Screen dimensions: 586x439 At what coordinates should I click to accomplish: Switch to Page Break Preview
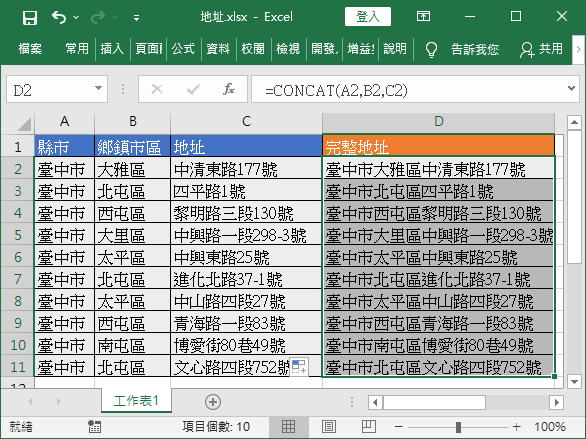368,426
